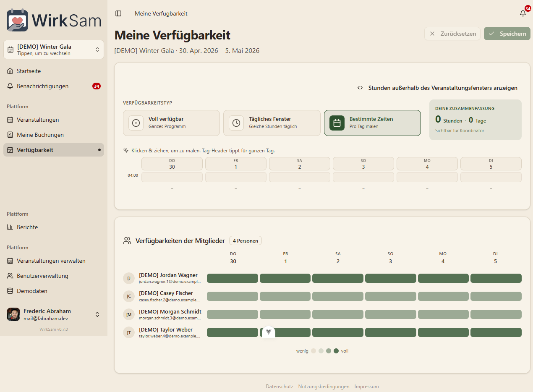Screen dimensions: 533x392
Task: Paint the 04:00 slot on Monday 4
Action: [x=427, y=177]
